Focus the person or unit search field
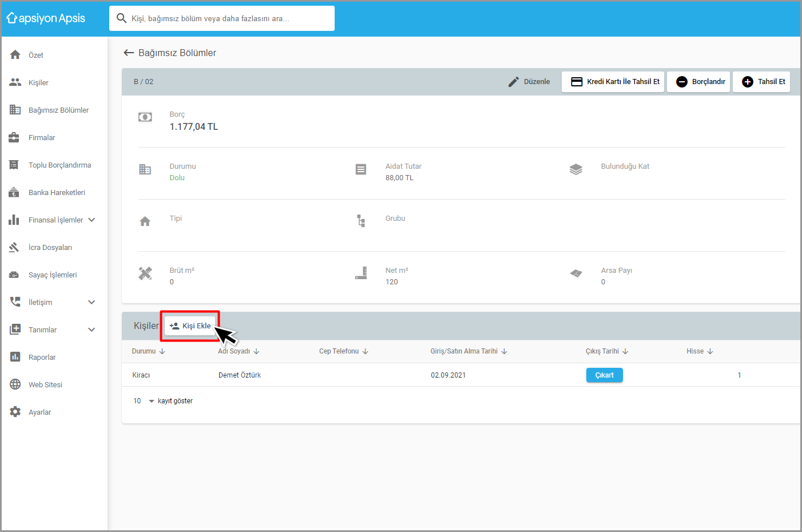 222,18
